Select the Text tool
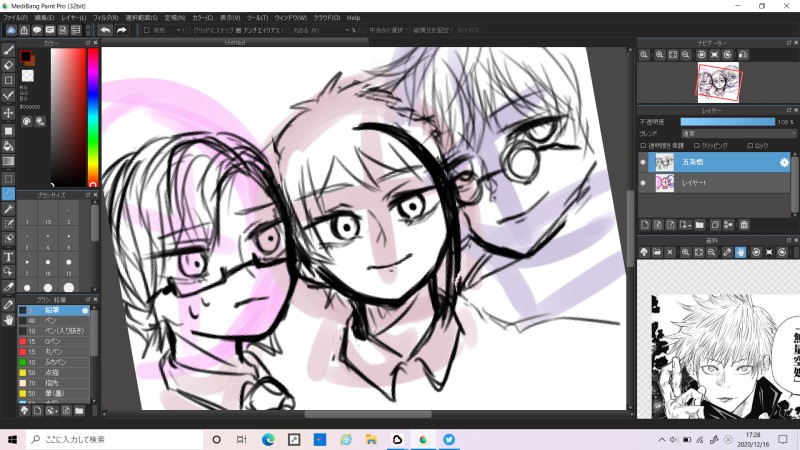 pyautogui.click(x=8, y=257)
